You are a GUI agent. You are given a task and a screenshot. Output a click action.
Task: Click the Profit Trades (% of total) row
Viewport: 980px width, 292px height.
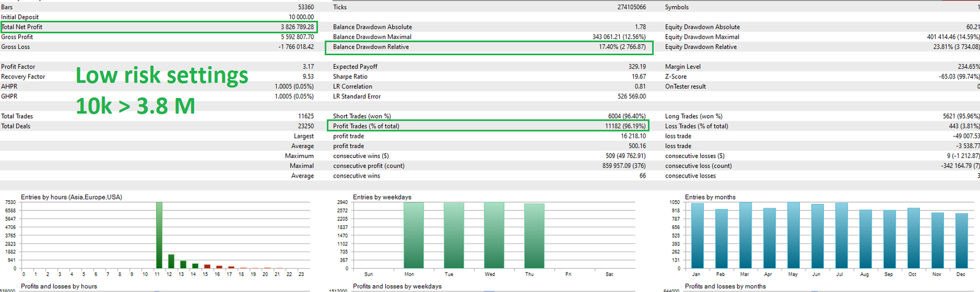click(x=489, y=126)
